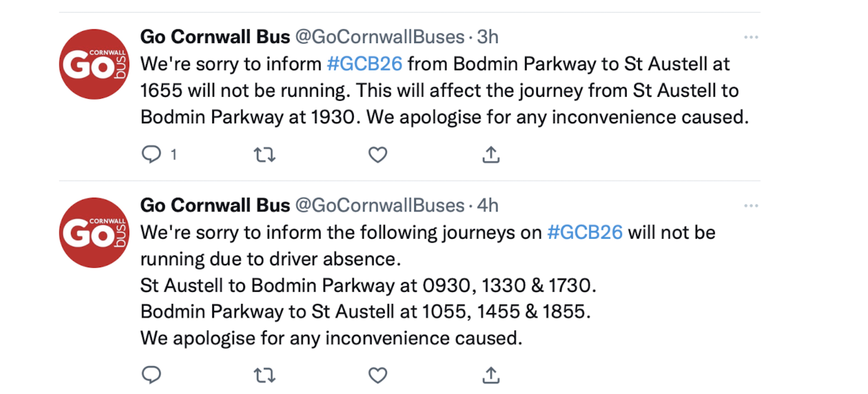Like the tweet posted 3 hours ago
The height and width of the screenshot is (394, 868).
click(x=378, y=155)
